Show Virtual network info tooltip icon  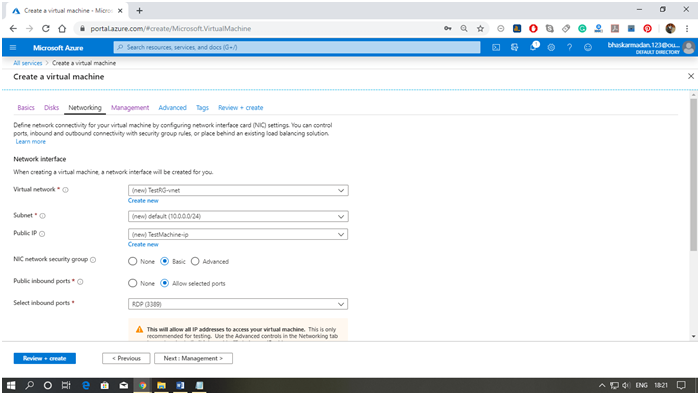(x=66, y=190)
